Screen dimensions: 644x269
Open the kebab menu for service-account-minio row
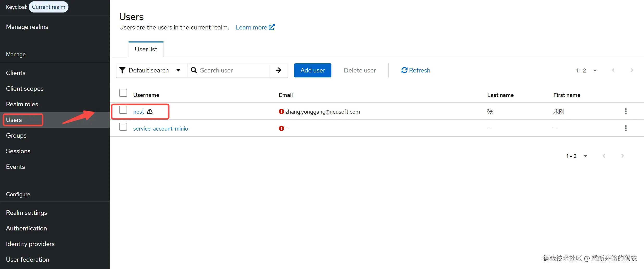click(x=626, y=128)
